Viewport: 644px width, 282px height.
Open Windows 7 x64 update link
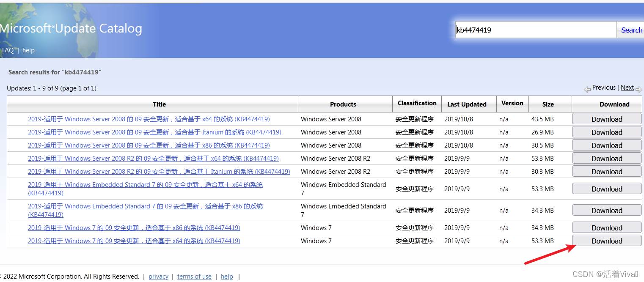tap(134, 241)
